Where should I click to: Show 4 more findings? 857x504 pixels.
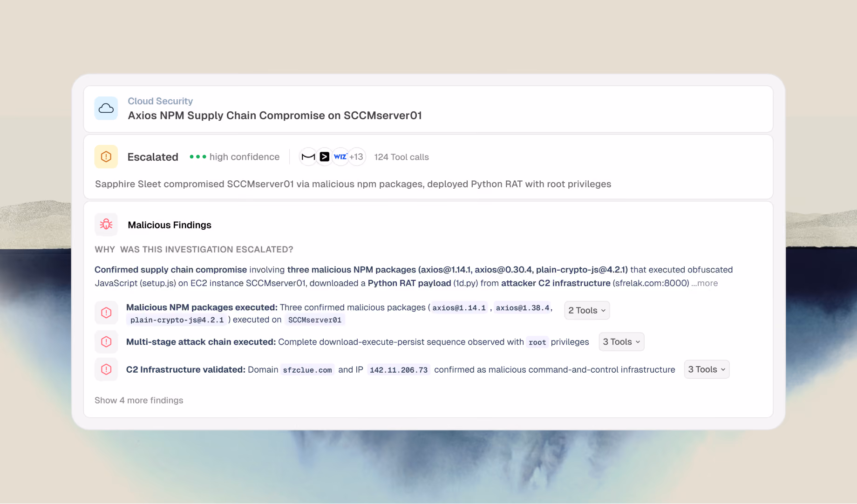(139, 400)
